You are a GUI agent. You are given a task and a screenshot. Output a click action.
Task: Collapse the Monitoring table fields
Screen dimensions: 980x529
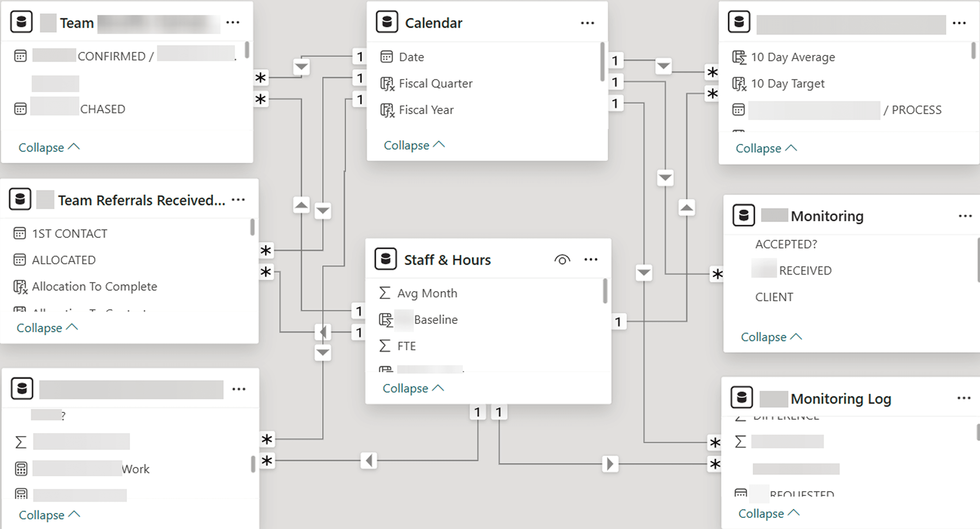(x=771, y=337)
